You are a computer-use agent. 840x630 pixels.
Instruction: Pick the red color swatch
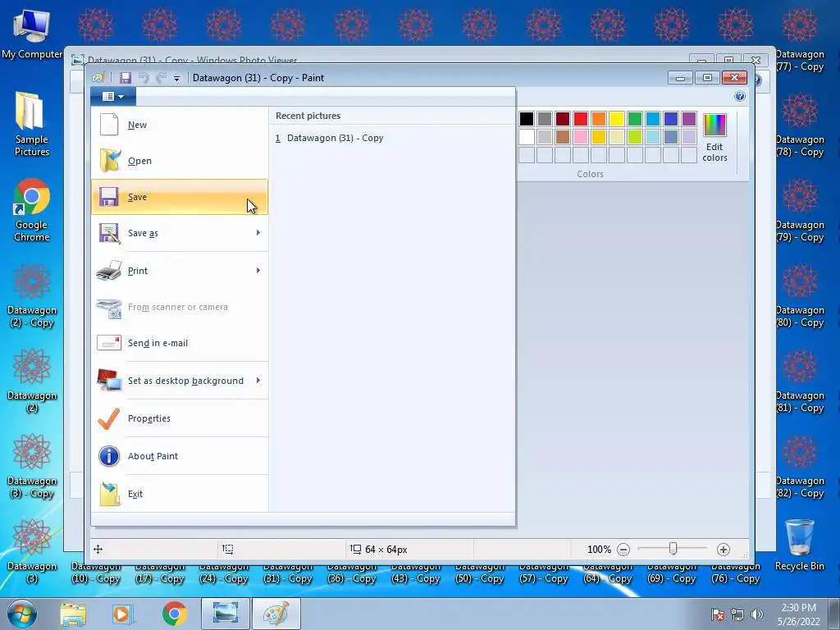581,119
